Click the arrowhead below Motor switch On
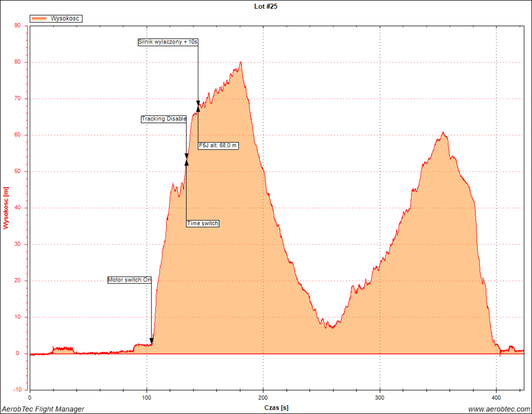Viewport: 532px width, 414px height. click(x=151, y=341)
